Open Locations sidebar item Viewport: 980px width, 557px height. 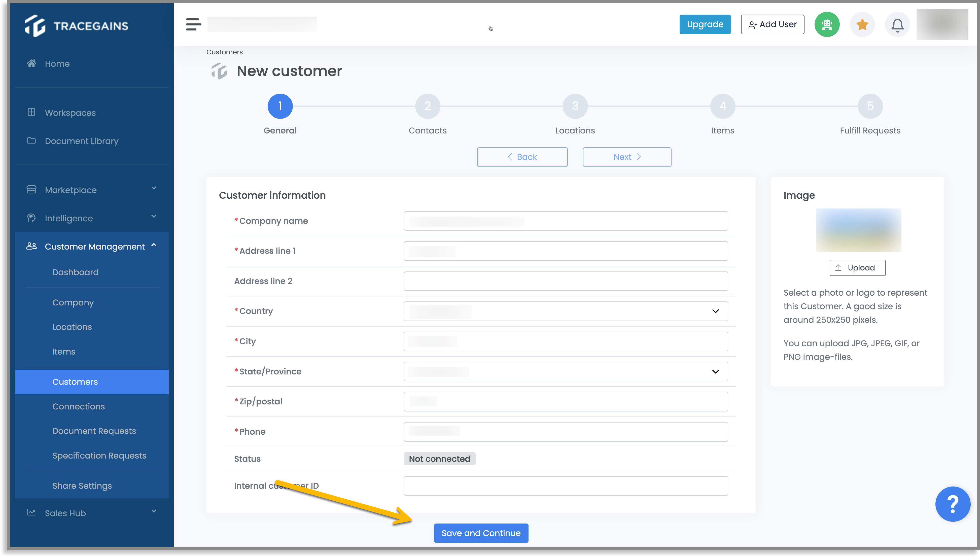pos(72,327)
